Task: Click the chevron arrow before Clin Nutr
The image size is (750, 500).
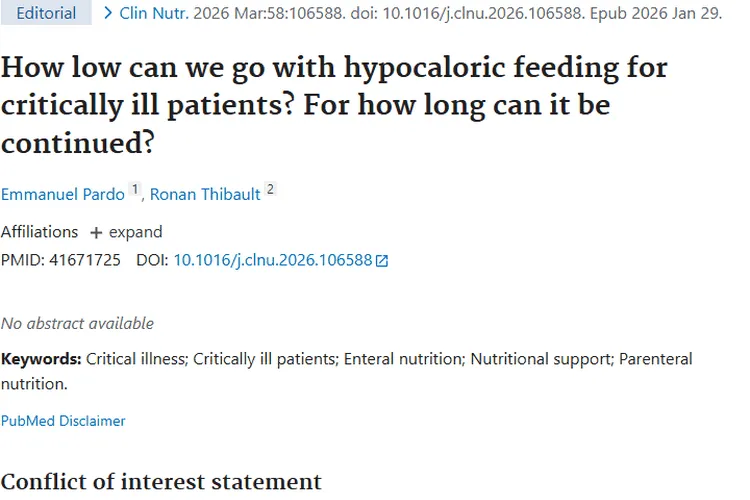Action: (x=108, y=14)
